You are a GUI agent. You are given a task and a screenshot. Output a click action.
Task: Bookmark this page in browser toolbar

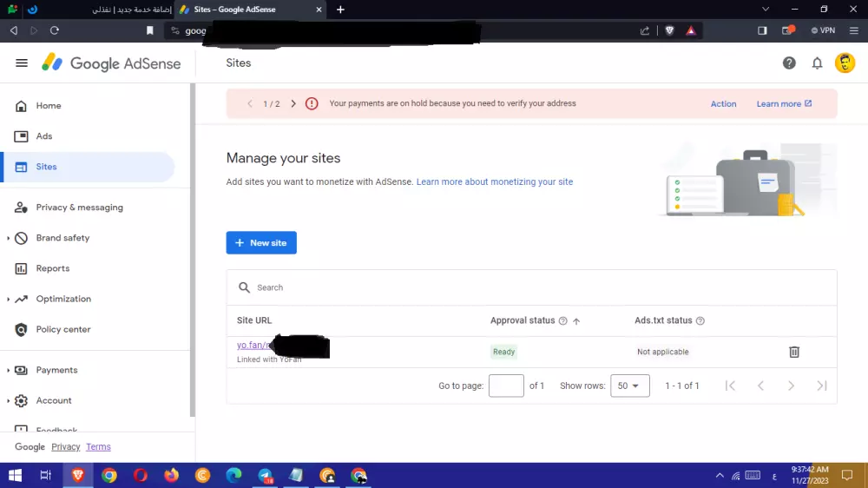point(149,30)
